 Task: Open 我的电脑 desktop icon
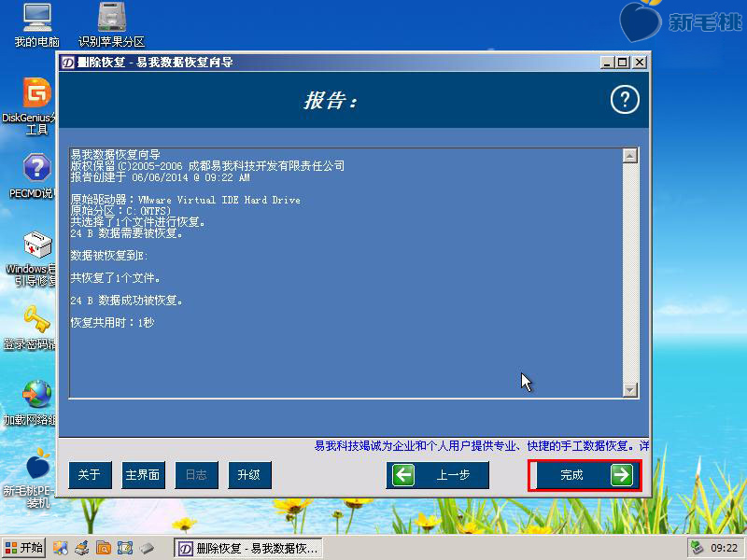[x=36, y=25]
